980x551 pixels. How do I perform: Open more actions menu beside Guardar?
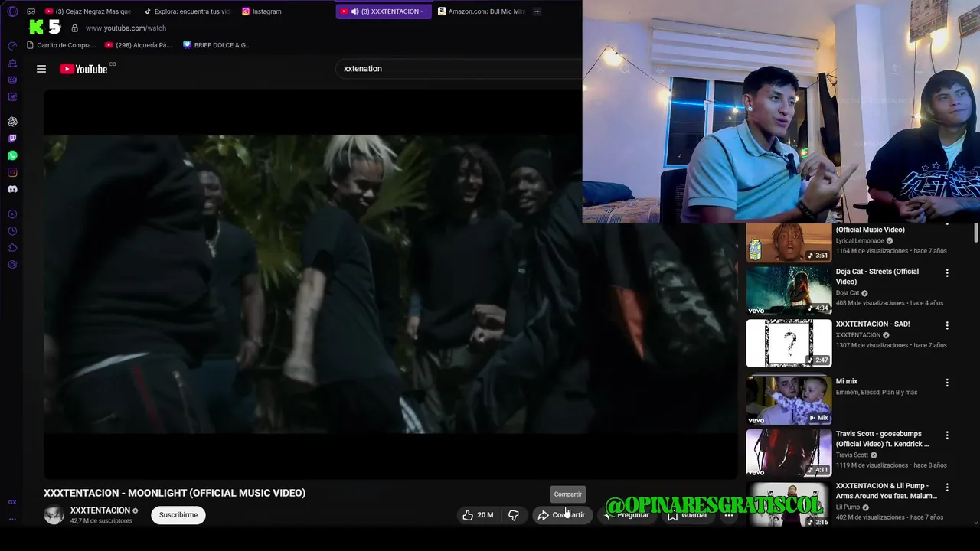tap(729, 515)
